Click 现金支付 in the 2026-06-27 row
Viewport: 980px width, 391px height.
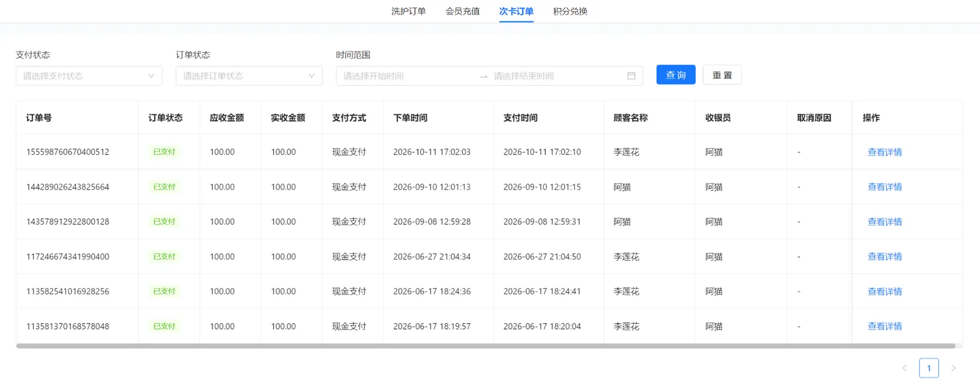tap(349, 256)
